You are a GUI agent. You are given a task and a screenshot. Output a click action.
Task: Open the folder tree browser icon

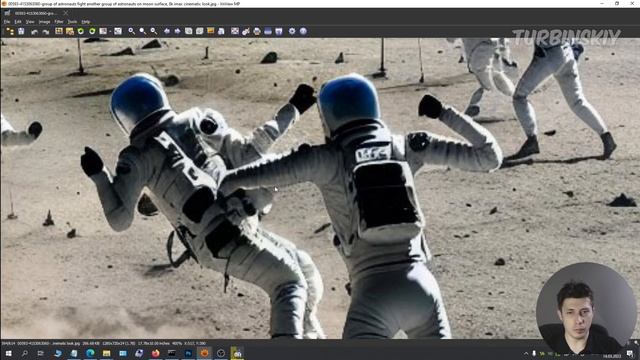10,31
